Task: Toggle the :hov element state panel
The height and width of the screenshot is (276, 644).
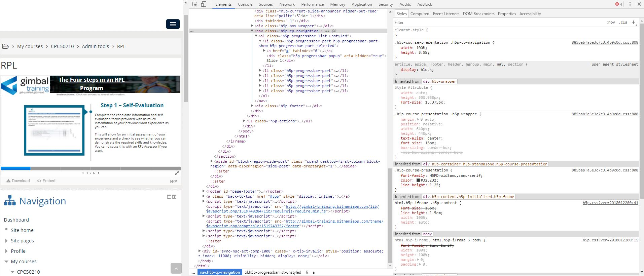Action: point(611,22)
